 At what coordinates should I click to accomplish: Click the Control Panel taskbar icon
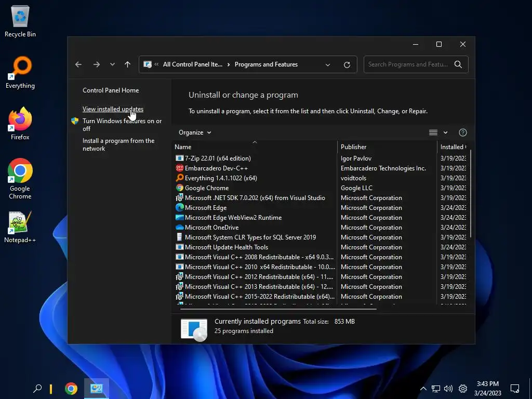[96, 389]
